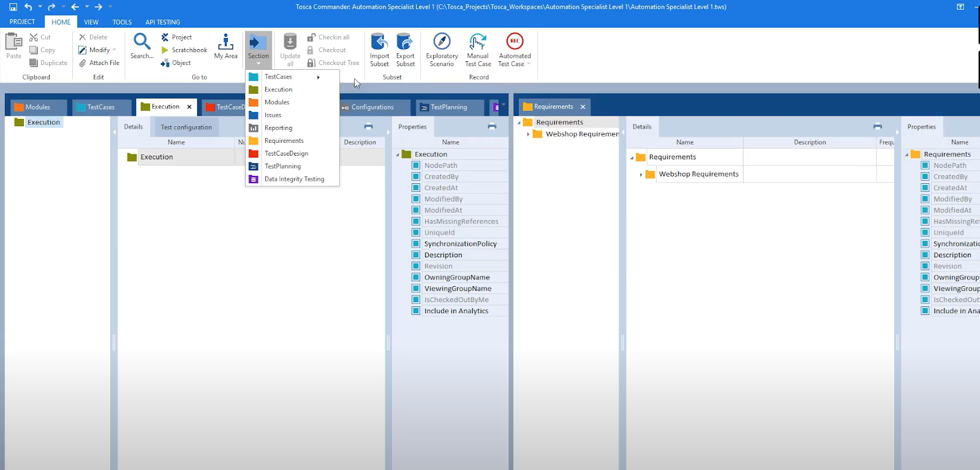Open the Test configuration tab
Screen dimensions: 980x470
point(186,127)
